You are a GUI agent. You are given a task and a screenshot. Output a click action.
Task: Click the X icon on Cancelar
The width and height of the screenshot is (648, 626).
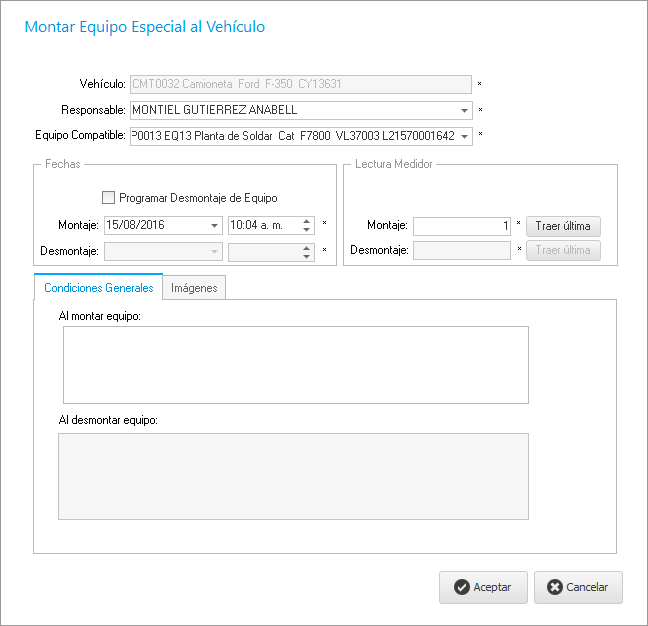[555, 588]
